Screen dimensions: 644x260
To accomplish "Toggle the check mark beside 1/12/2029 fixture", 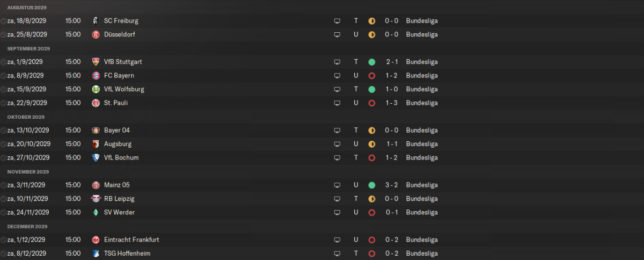I will [3, 240].
